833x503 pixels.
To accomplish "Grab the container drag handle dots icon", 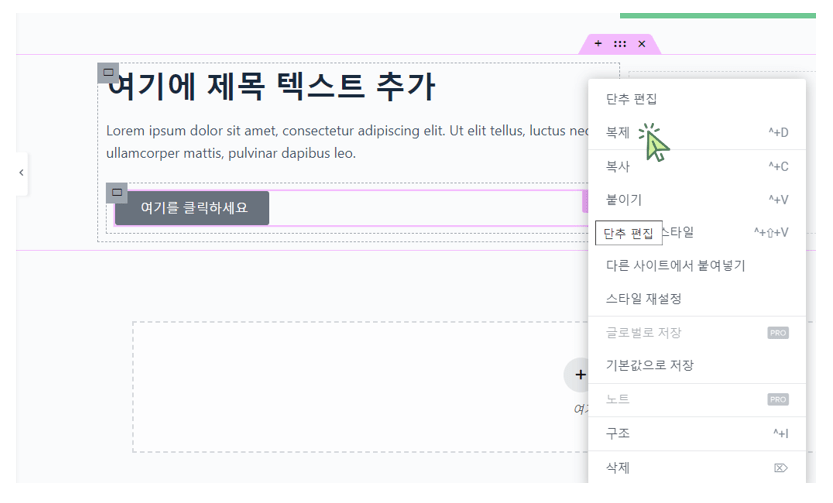I will coord(620,44).
